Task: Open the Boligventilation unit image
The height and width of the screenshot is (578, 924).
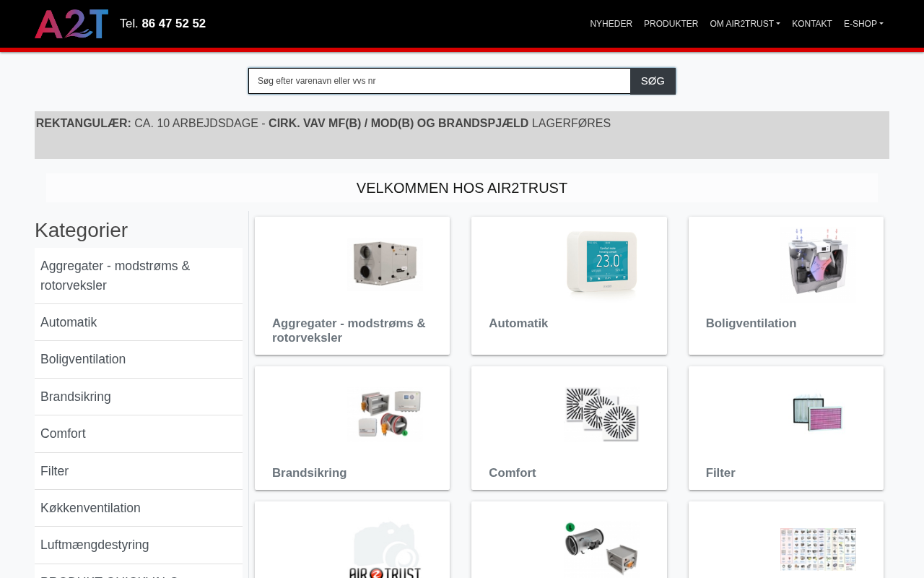Action: 819,264
